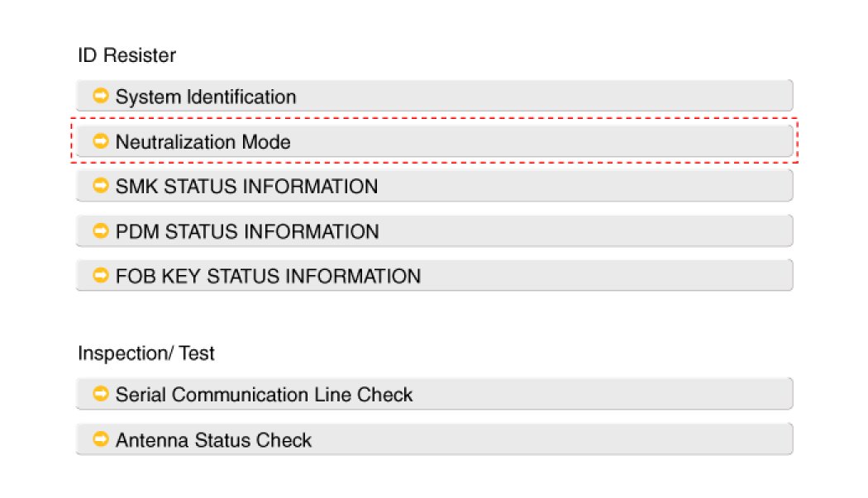This screenshot has width=868, height=498.
Task: Click the ID Resister section heading
Action: (x=126, y=55)
